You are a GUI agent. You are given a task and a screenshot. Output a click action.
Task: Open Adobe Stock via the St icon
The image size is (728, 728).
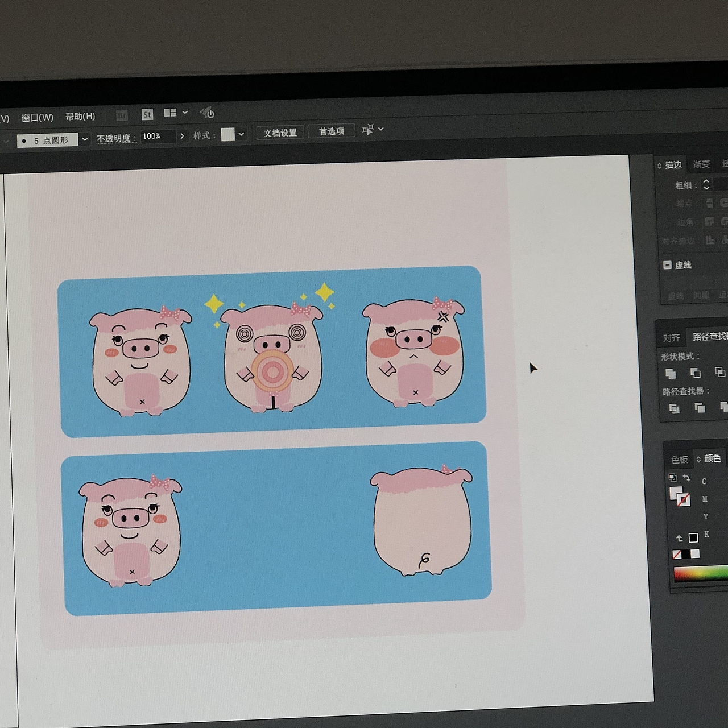(147, 114)
